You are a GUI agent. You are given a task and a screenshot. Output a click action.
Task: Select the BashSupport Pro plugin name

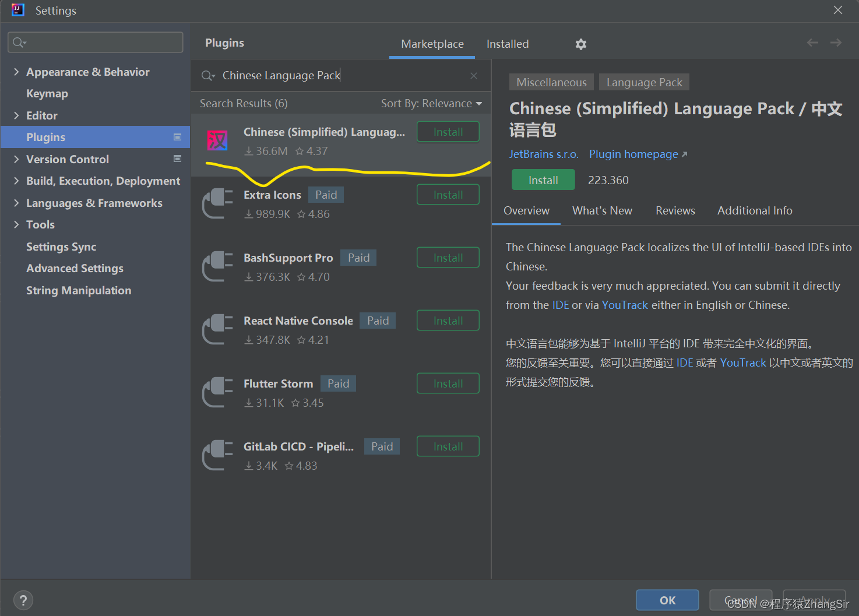[288, 258]
